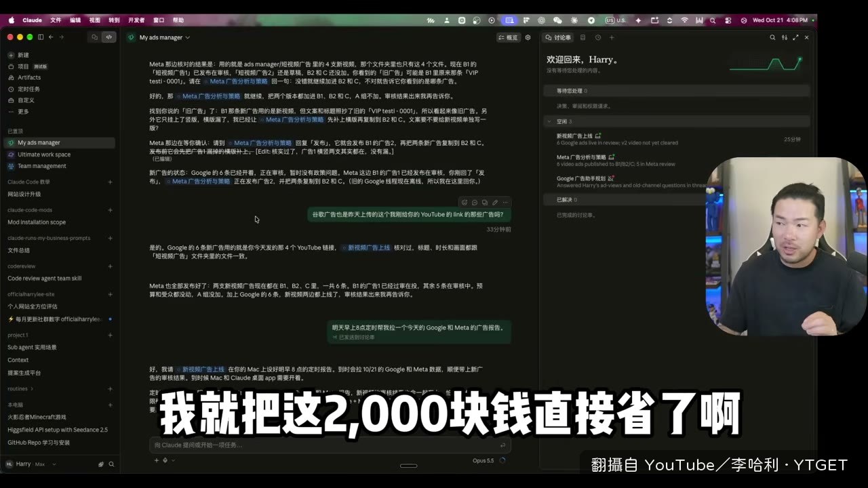
Task: Switch to chat mode toggle
Action: (94, 37)
